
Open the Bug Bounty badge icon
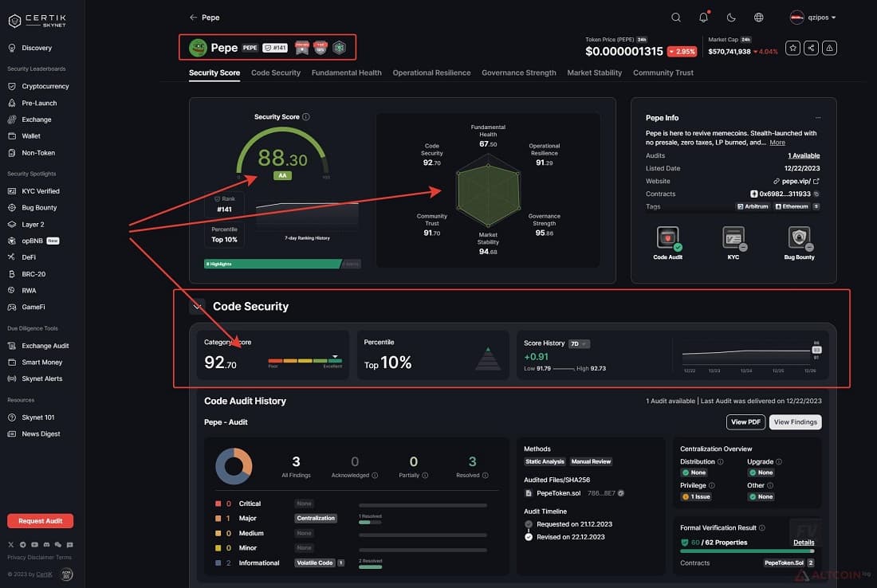799,238
